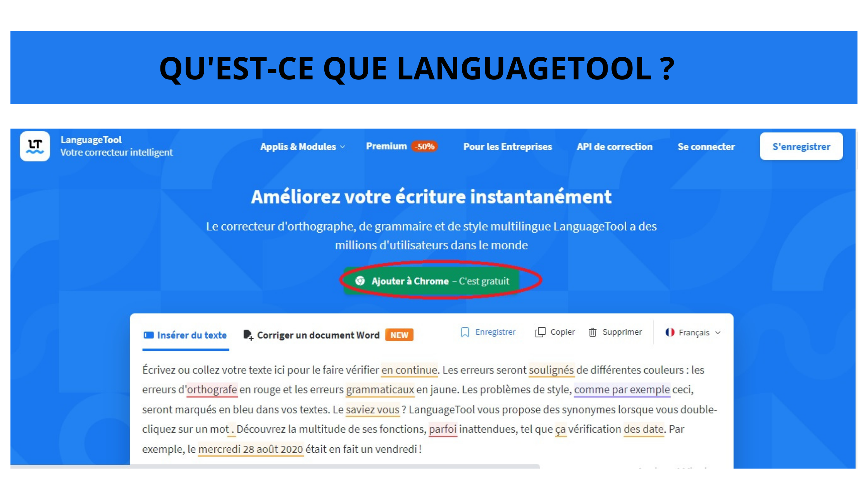Viewport: 868px width, 488px height.
Task: Click the S'enregistrer button
Action: coord(801,146)
